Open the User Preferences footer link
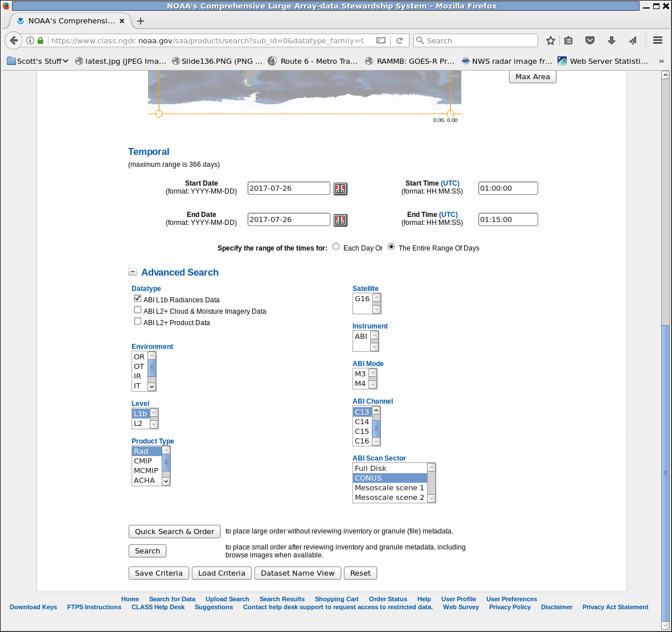 pos(511,599)
